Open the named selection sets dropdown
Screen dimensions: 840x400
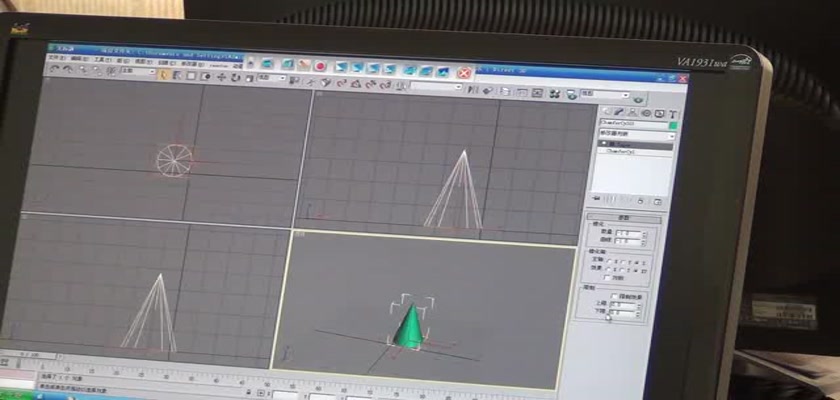(437, 87)
